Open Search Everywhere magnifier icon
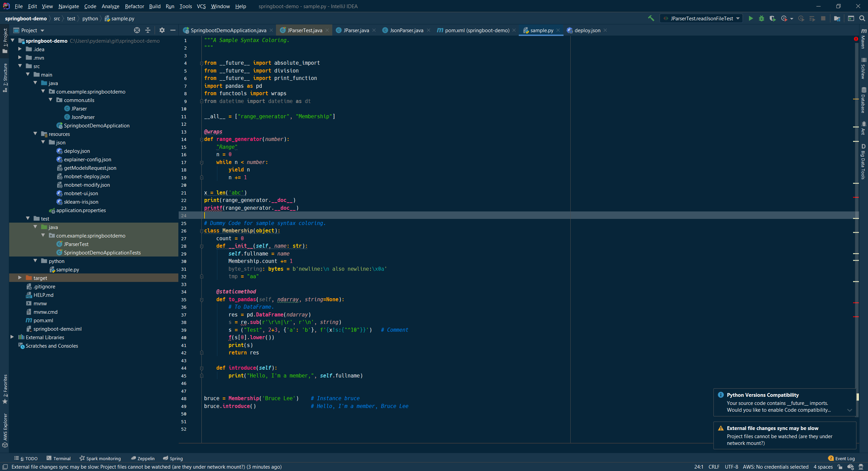Viewport: 868px width, 471px height. coord(862,19)
